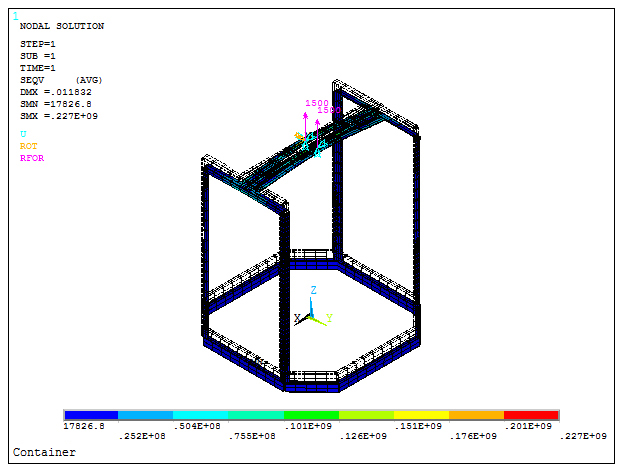624x472 pixels.
Task: Click the yellow legend color band
Action: point(421,415)
